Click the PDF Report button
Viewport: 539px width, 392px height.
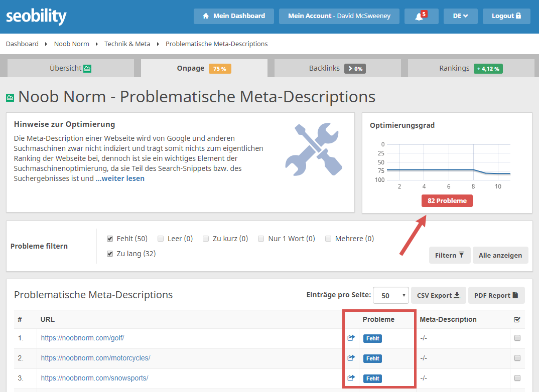496,295
